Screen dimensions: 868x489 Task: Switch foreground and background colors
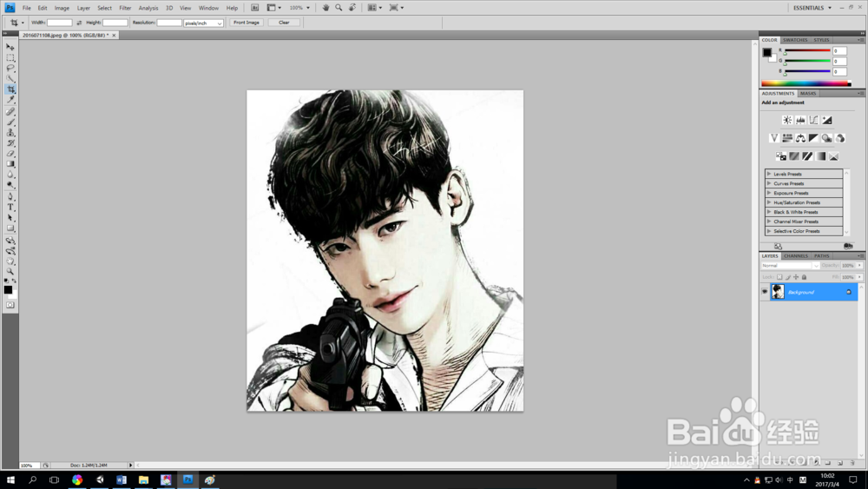coord(15,281)
